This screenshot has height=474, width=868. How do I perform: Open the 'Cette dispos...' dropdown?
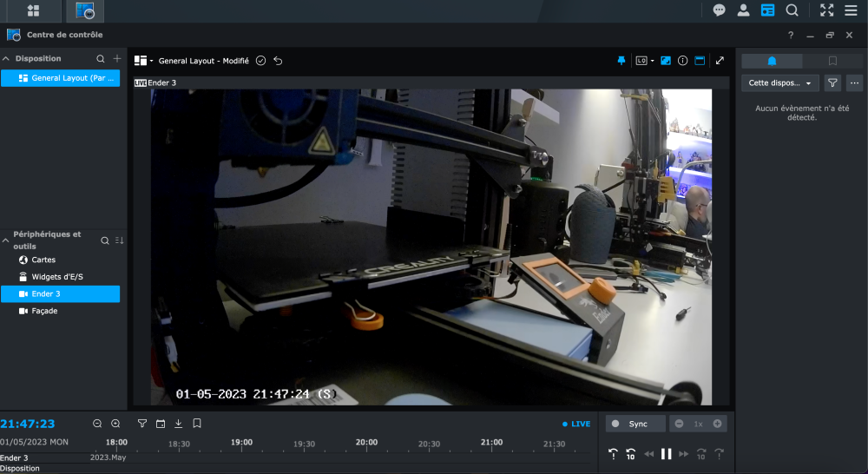coord(779,83)
